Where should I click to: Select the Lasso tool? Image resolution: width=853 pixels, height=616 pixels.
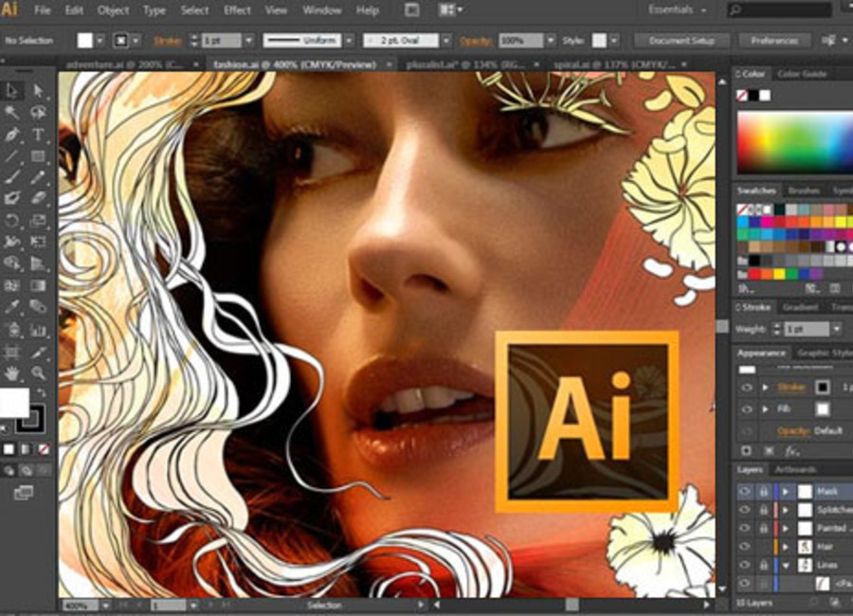tap(38, 112)
